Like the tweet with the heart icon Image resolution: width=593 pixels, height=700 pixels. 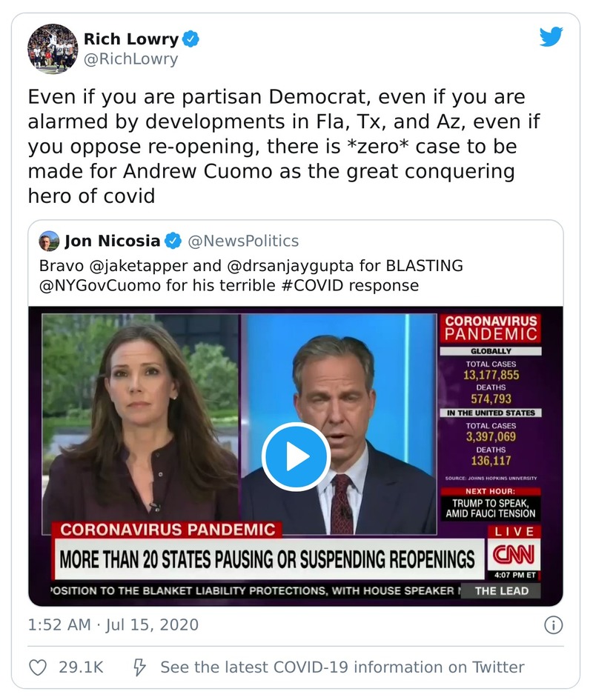click(x=38, y=667)
